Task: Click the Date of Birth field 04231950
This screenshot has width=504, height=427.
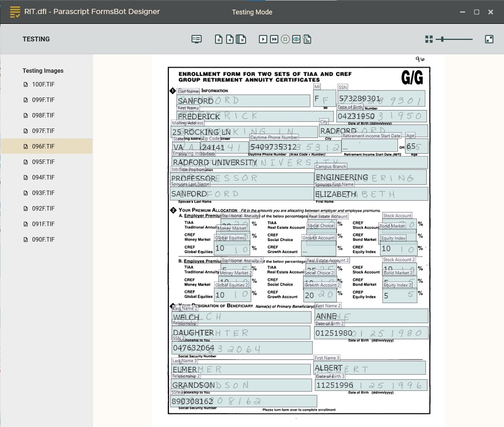Action: [382, 116]
